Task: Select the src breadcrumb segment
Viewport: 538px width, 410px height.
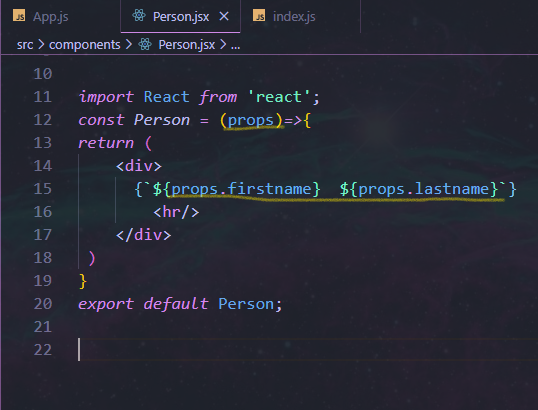Action: point(25,45)
